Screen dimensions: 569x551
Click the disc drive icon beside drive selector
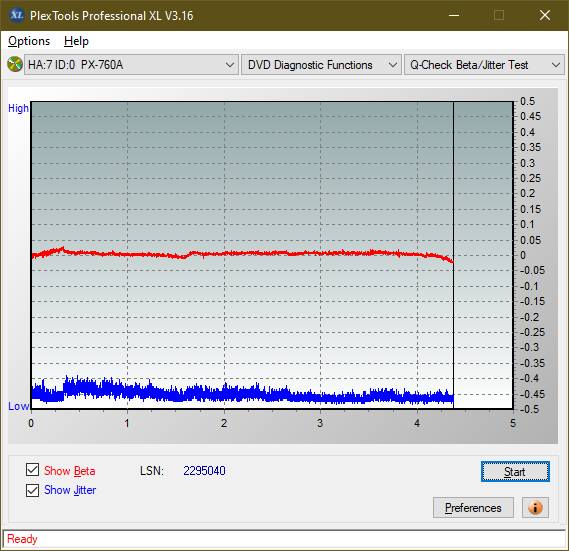15,65
